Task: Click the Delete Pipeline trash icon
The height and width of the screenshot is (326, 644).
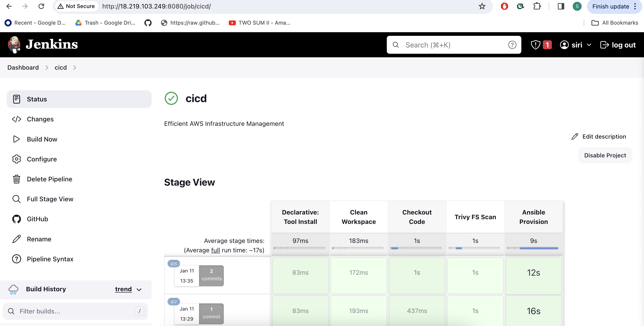Action: 17,179
